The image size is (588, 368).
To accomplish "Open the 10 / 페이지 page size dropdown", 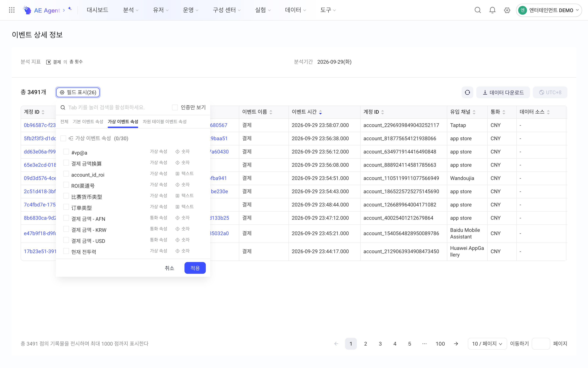I will point(487,344).
